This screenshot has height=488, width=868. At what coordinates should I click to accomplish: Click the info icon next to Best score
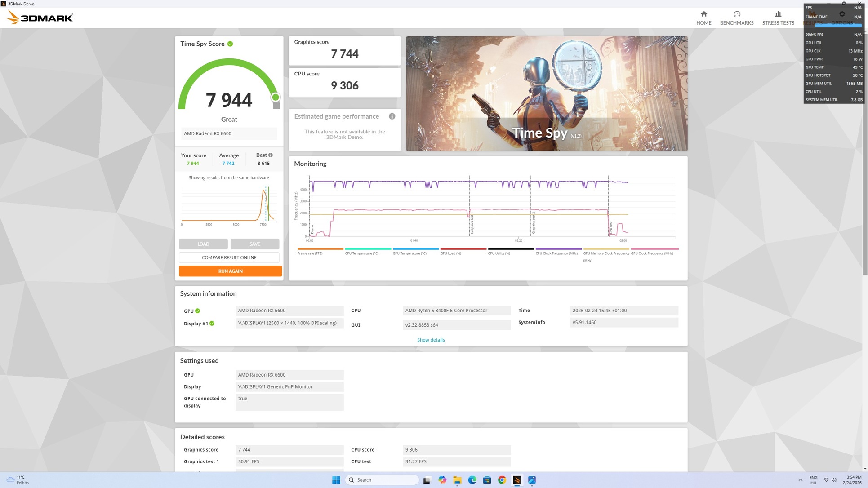[271, 155]
